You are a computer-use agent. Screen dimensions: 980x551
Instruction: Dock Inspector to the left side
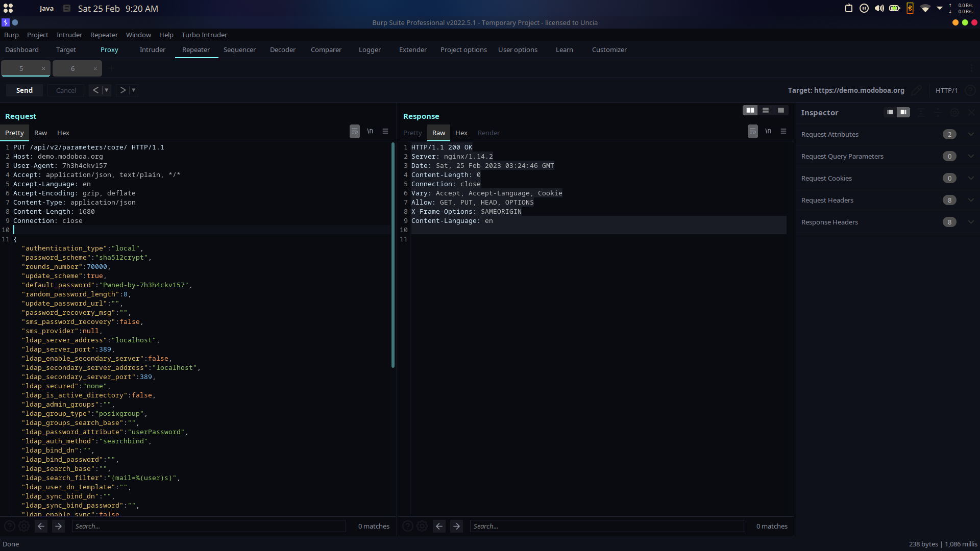tap(890, 112)
